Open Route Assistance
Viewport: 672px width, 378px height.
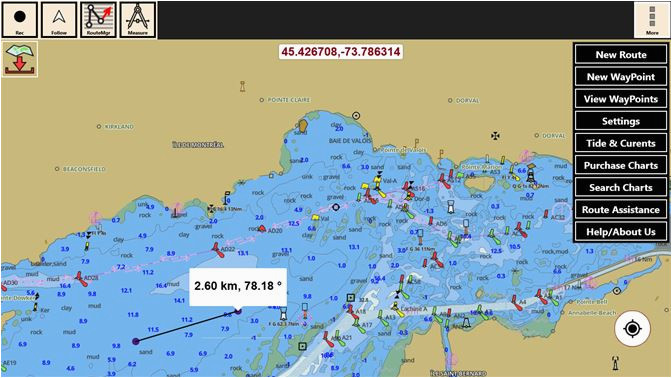click(x=621, y=210)
